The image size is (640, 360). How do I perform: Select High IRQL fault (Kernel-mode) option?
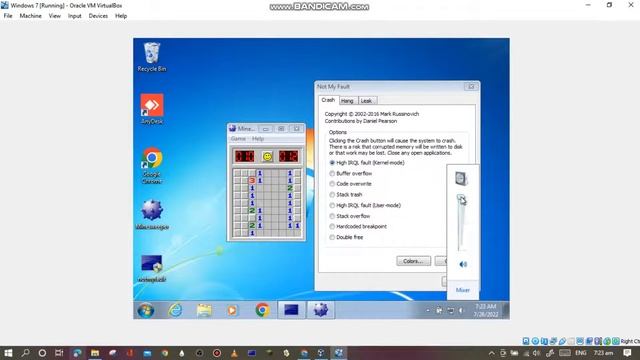coord(367,162)
